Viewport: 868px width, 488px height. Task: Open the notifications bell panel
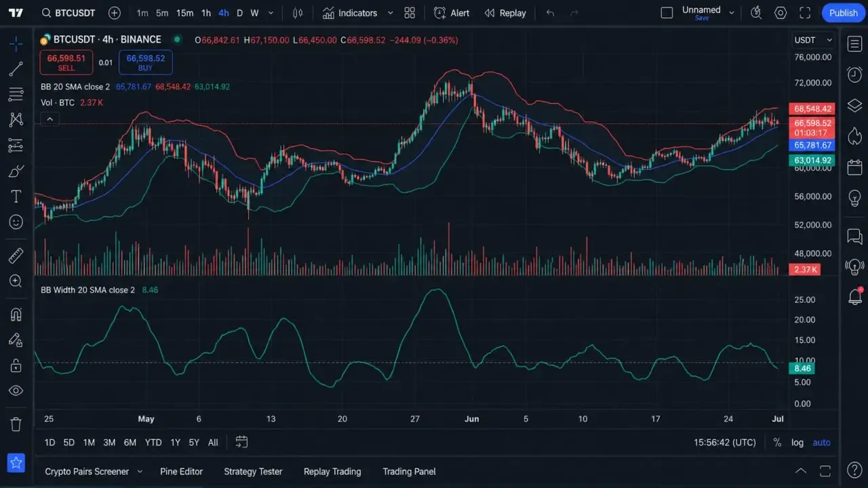[x=854, y=296]
